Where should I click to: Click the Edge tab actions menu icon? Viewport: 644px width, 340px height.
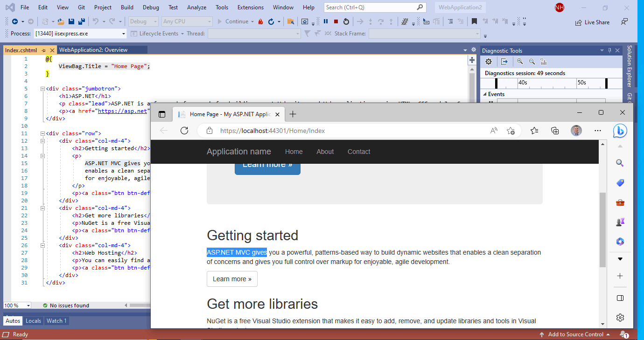pyautogui.click(x=162, y=114)
